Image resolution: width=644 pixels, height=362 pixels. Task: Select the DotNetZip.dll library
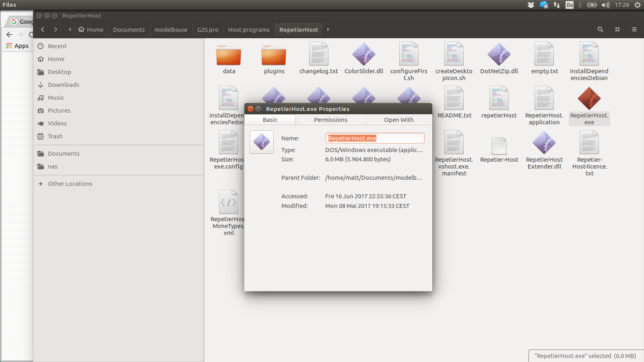coord(499,54)
